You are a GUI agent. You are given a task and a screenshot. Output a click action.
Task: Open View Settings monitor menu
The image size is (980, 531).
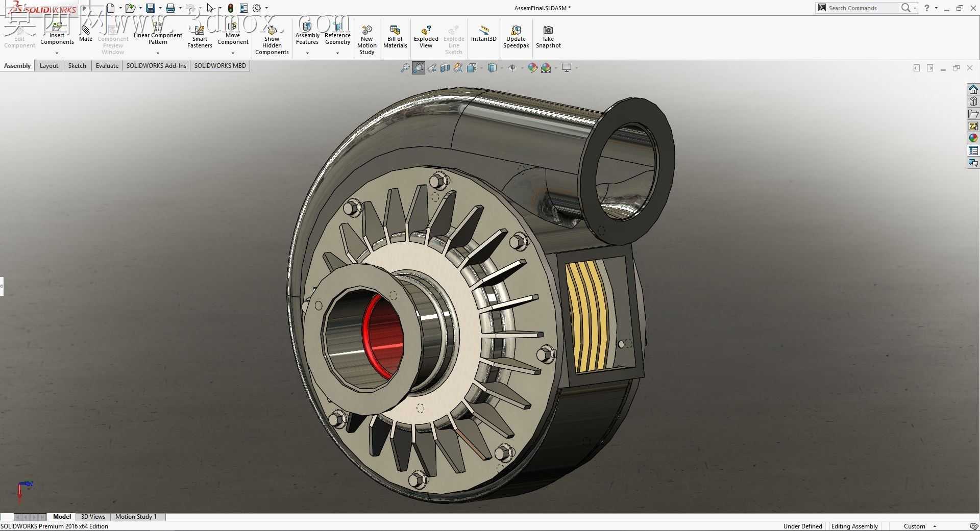[x=567, y=68]
